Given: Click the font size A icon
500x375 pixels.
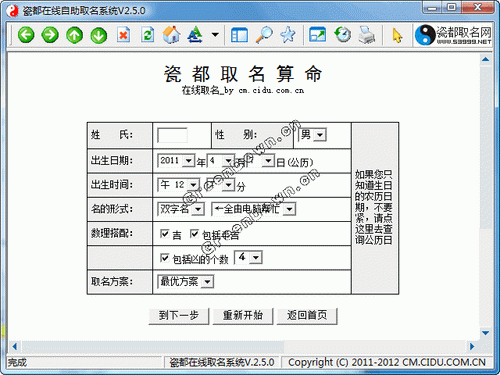Looking at the screenshot, I should [x=195, y=35].
